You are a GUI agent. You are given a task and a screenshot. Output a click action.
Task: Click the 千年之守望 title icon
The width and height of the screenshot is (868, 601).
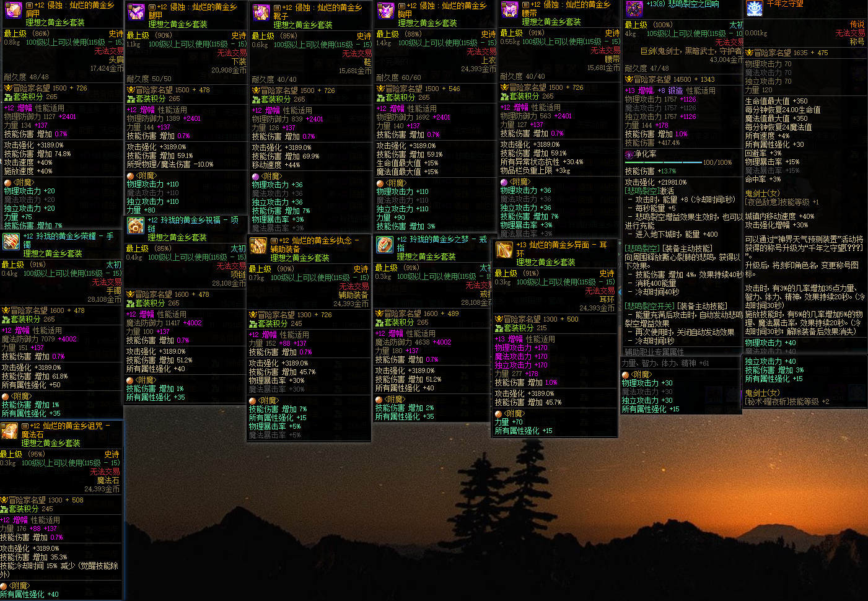point(754,8)
